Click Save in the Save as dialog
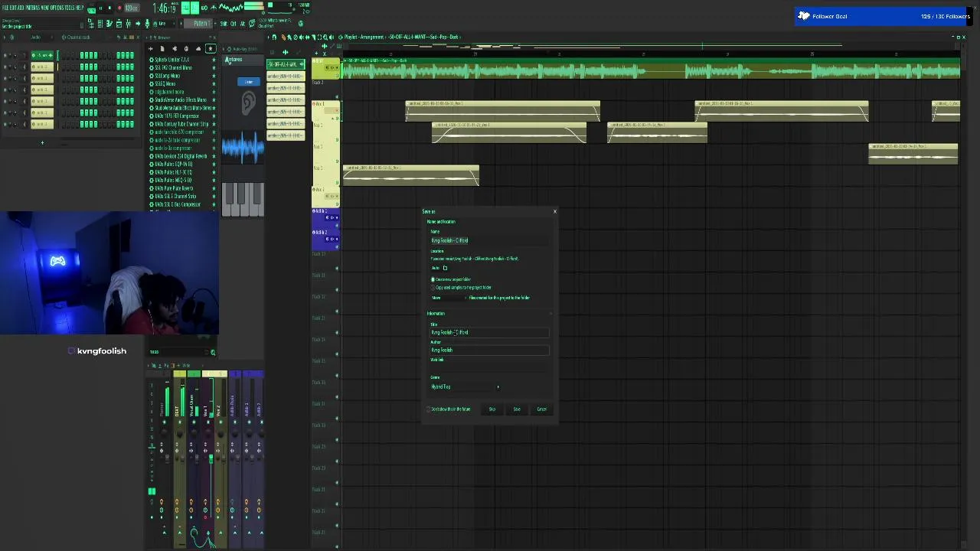Image resolution: width=980 pixels, height=551 pixels. coord(517,409)
